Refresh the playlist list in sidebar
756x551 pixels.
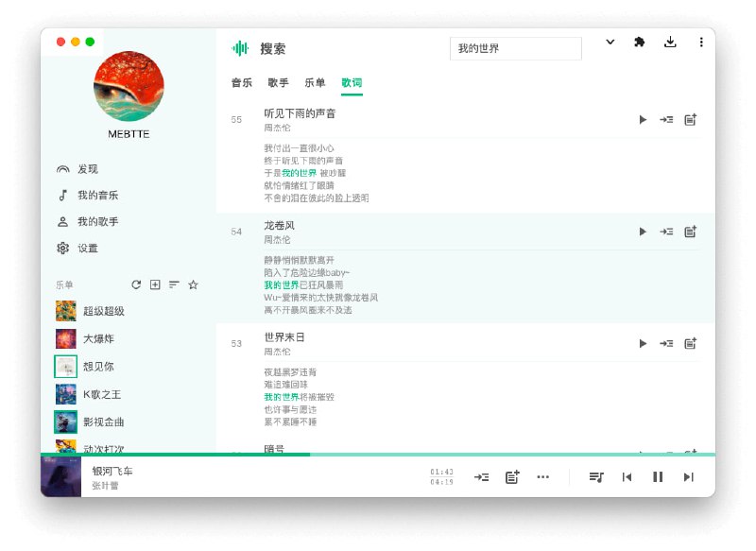click(x=136, y=284)
